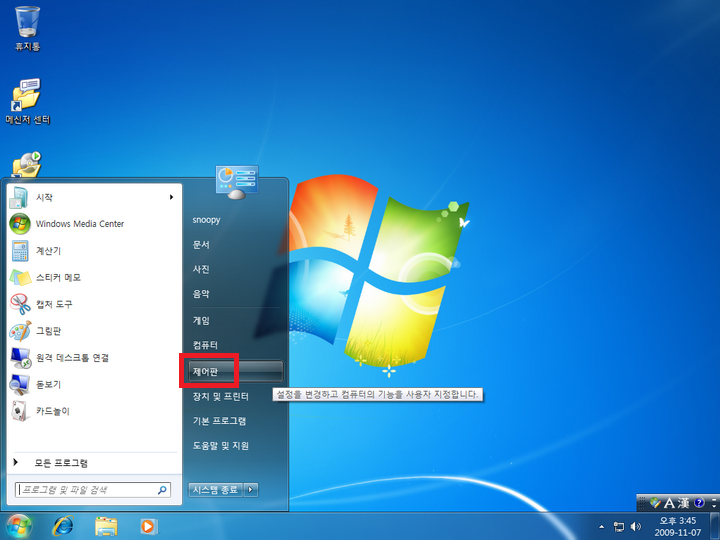The width and height of the screenshot is (720, 540).
Task: Open Windows Explorer from the taskbar
Action: 106,527
